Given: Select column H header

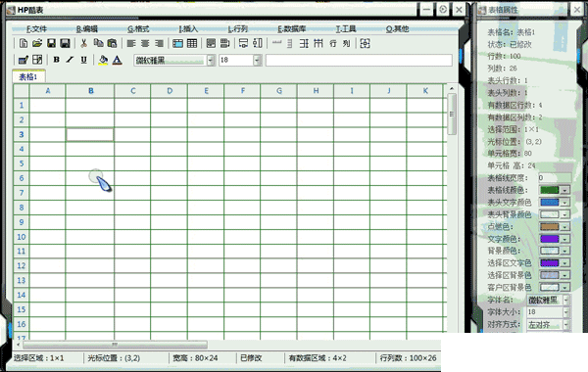Looking at the screenshot, I should 316,91.
